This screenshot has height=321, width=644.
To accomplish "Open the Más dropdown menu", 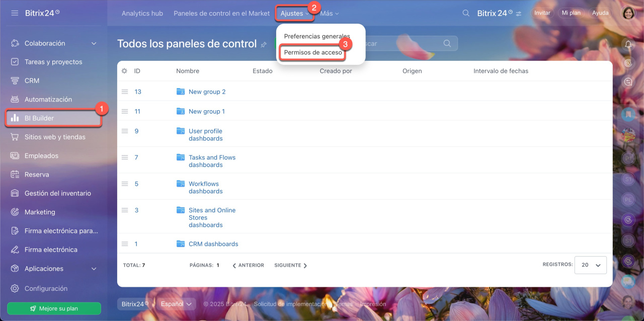I will [330, 14].
